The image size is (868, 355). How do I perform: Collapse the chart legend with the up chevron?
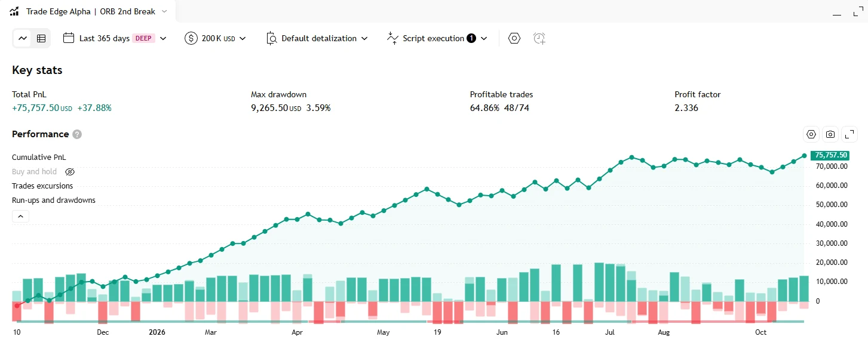pyautogui.click(x=20, y=216)
